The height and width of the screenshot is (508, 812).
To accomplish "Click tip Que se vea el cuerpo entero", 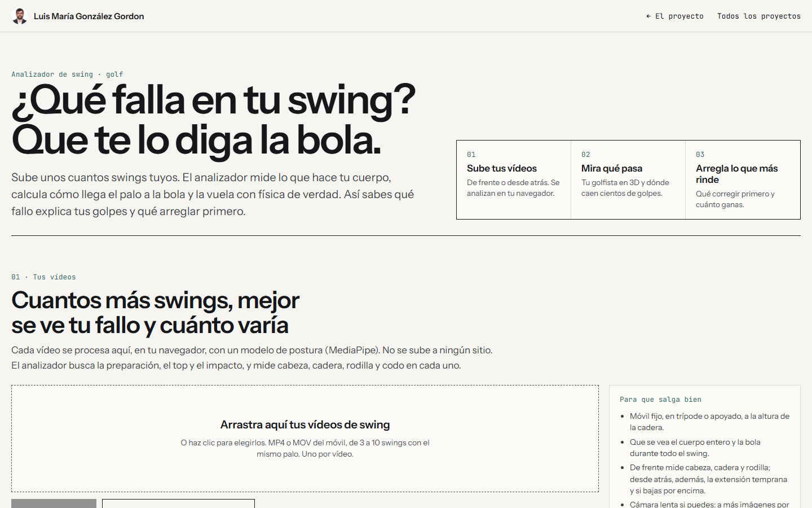I will coord(695,448).
